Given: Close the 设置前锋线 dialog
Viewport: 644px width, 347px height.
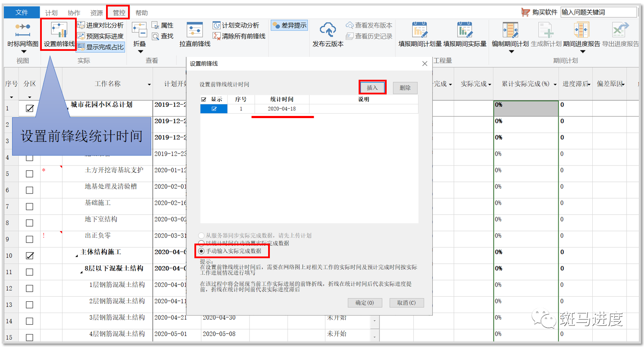Looking at the screenshot, I should coord(425,63).
